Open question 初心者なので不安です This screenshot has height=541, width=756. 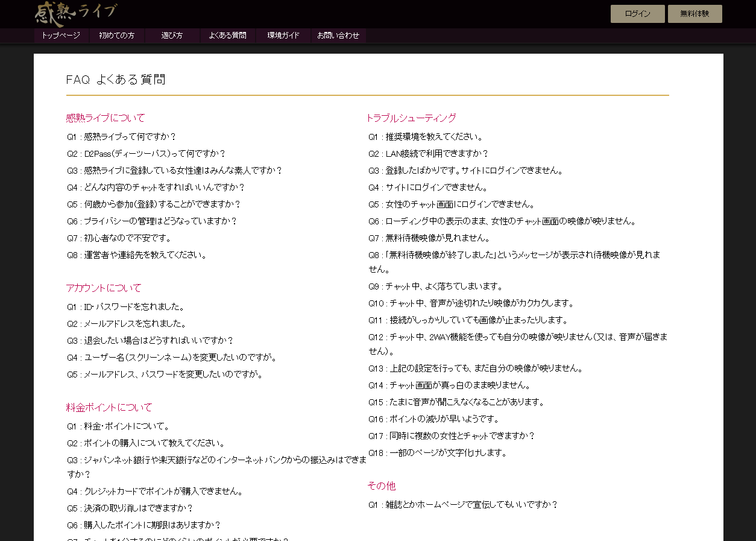[x=119, y=238]
